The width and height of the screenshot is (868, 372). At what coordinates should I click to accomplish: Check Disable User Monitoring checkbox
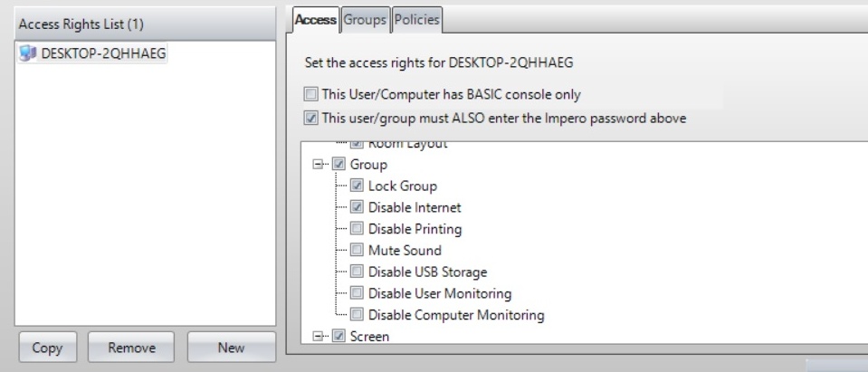[x=356, y=293]
